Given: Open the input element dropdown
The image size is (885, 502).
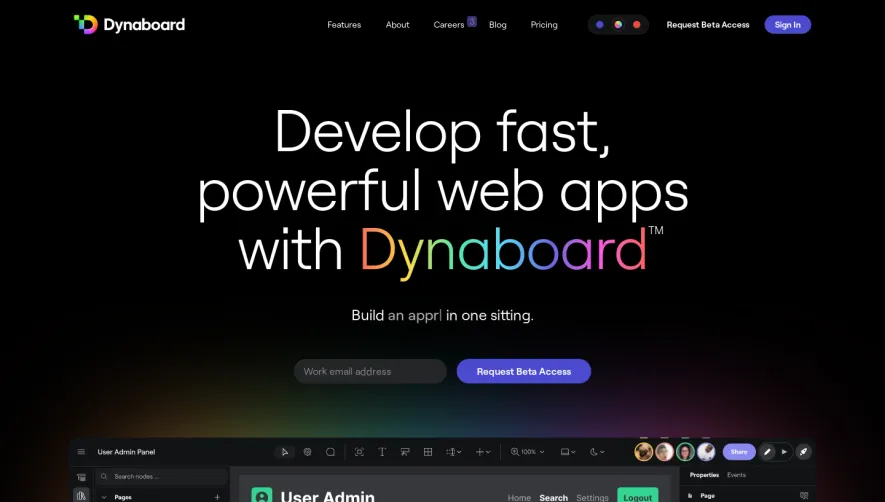Looking at the screenshot, I should pyautogui.click(x=454, y=452).
